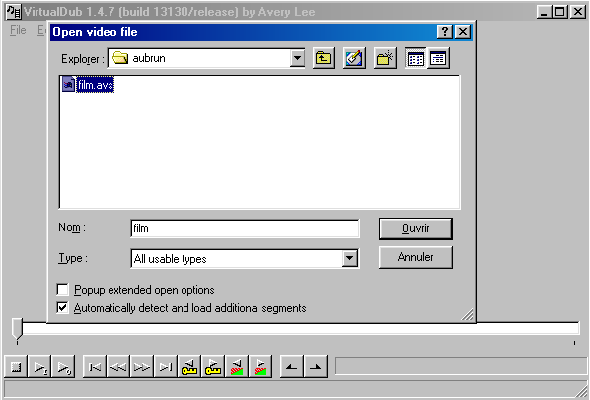Select the film.avs file
The width and height of the screenshot is (590, 400).
click(88, 85)
